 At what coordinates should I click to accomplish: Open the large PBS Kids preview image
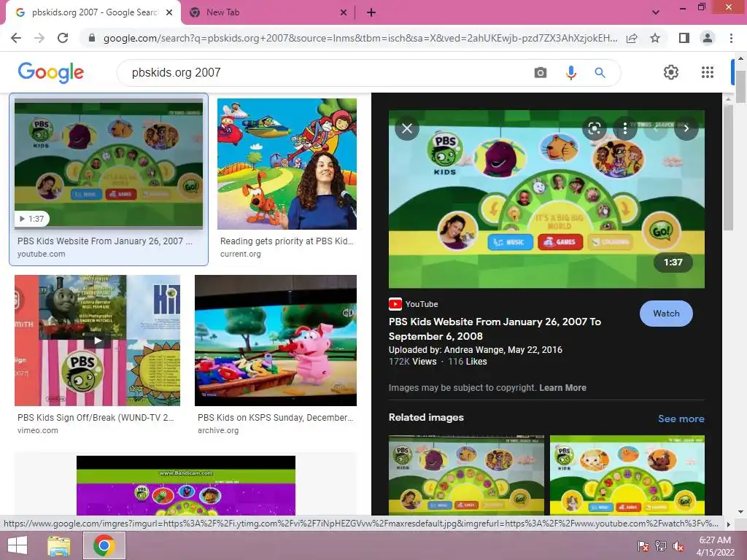[546, 199]
